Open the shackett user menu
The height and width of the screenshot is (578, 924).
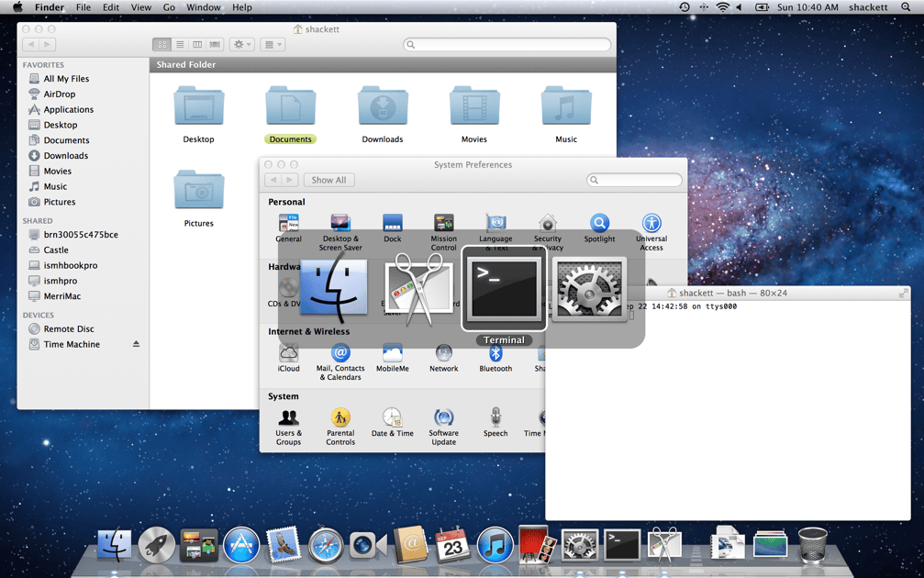[x=868, y=7]
